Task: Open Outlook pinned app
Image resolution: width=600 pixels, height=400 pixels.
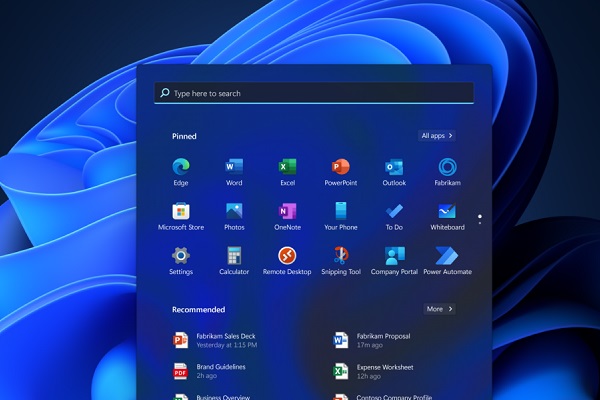Action: pyautogui.click(x=394, y=172)
